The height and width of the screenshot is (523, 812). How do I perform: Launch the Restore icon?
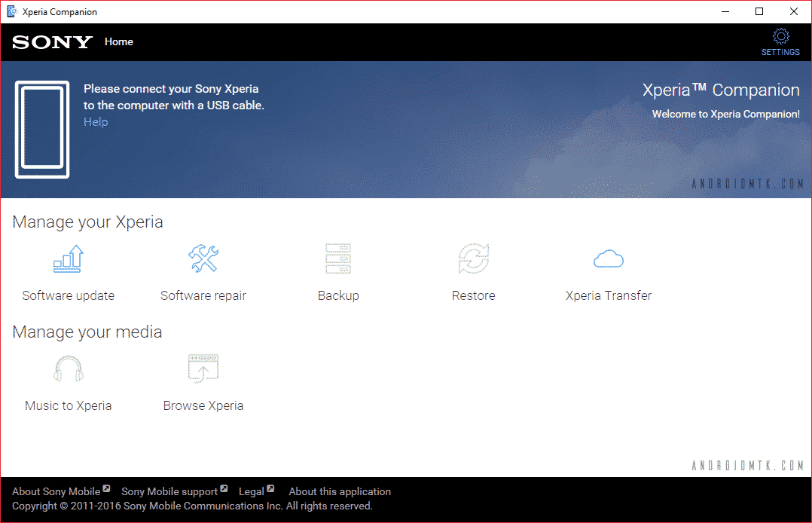473,259
